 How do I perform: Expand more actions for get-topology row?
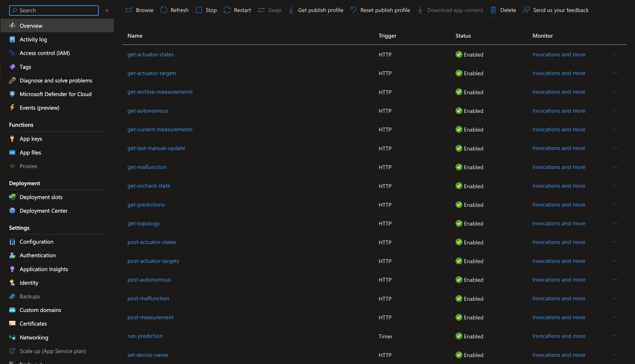(615, 223)
